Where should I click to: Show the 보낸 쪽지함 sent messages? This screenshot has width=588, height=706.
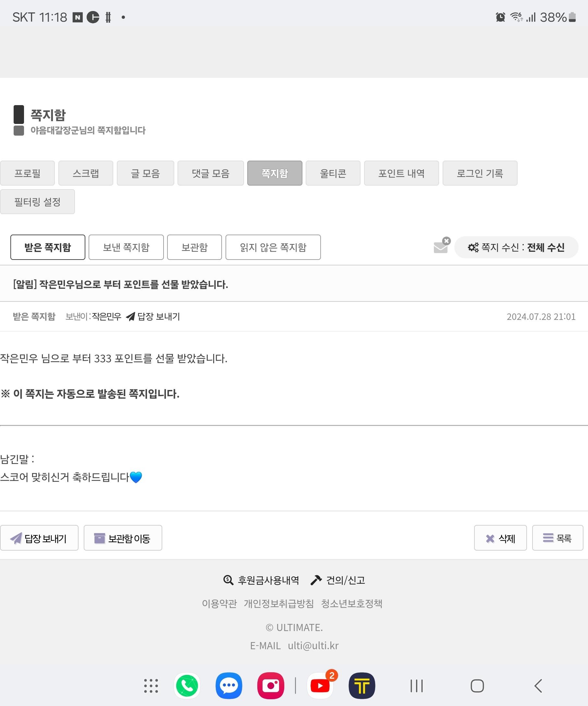[x=126, y=247]
